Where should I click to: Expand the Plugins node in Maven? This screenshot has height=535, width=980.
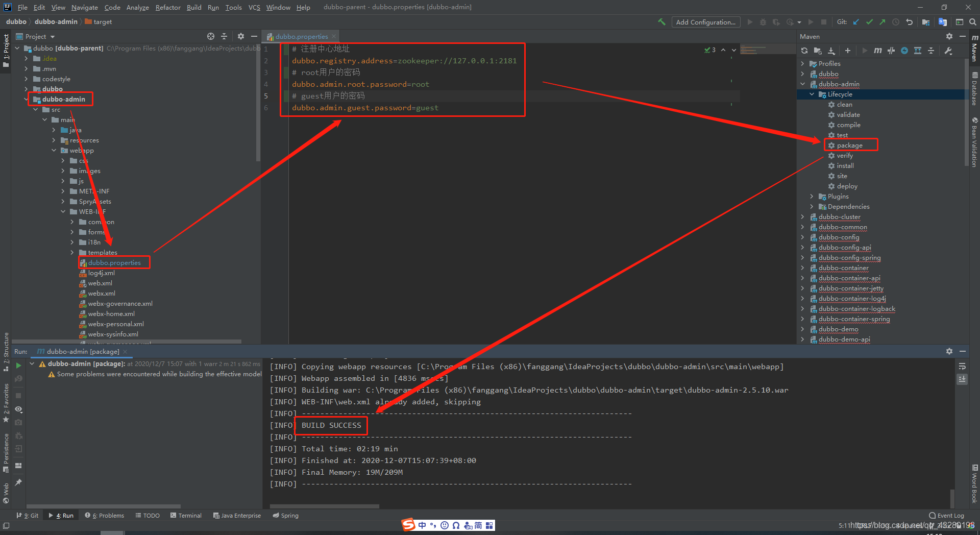tap(812, 196)
